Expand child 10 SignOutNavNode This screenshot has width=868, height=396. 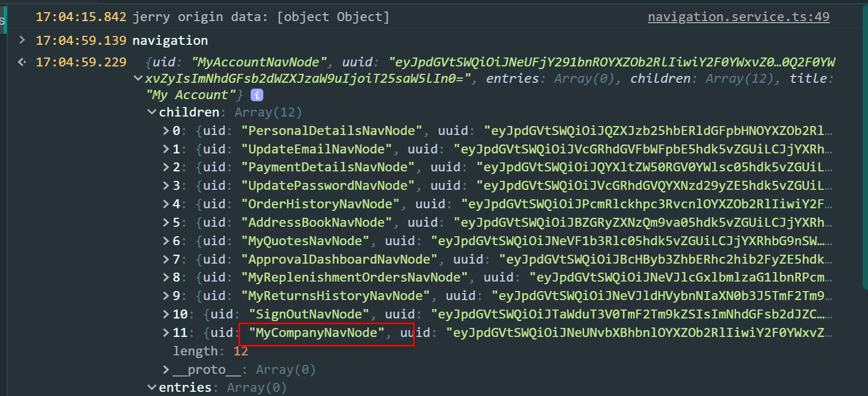pos(166,314)
